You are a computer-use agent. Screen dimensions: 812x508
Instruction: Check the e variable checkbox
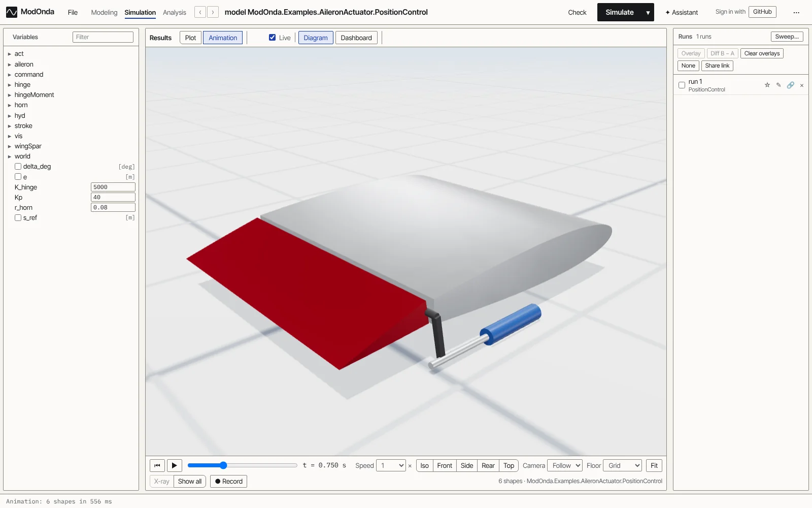pos(18,177)
